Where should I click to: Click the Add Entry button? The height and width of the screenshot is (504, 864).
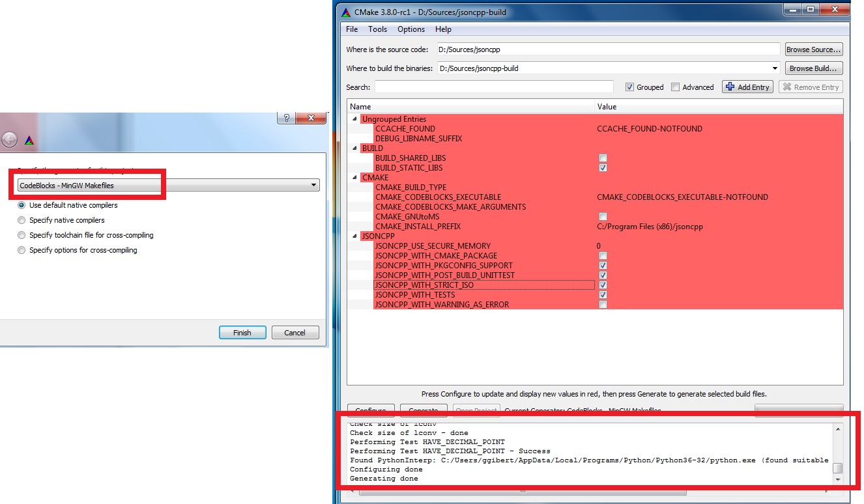pos(747,87)
